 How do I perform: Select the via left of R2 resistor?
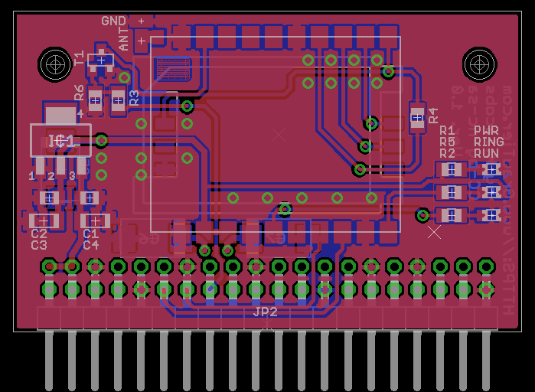pos(423,215)
